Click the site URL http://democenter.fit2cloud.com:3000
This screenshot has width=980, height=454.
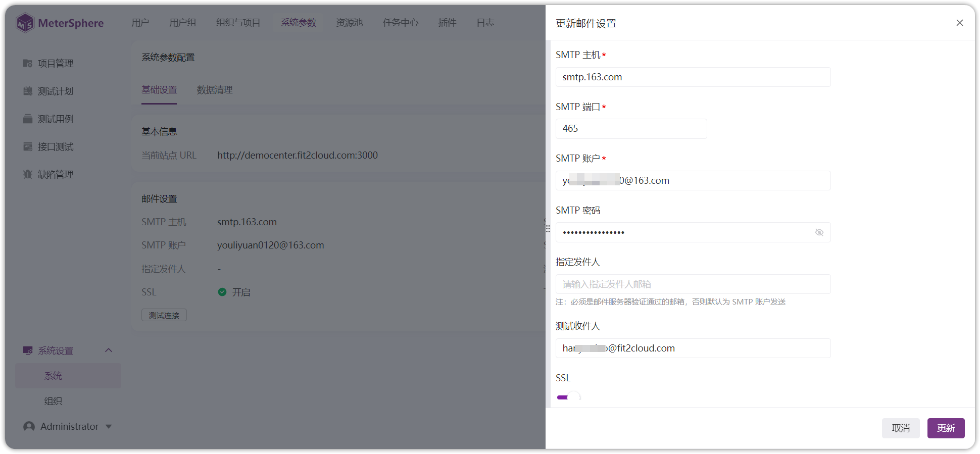tap(298, 156)
